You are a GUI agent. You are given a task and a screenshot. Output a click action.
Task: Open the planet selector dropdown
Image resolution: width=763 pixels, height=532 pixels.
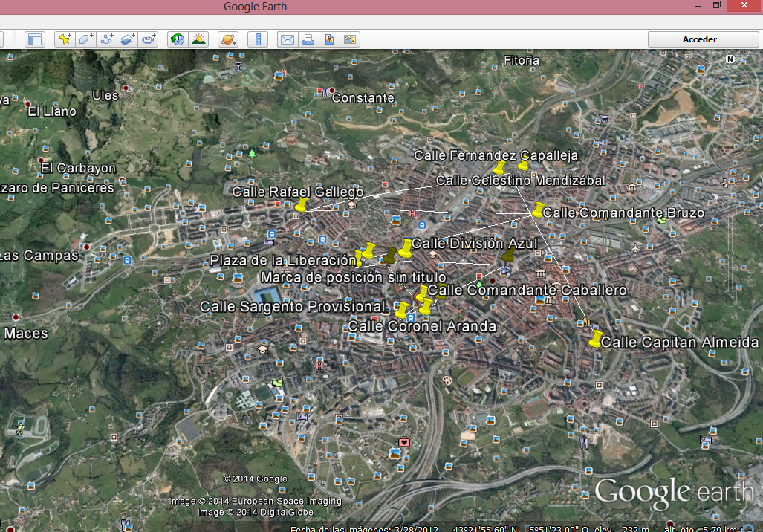228,39
